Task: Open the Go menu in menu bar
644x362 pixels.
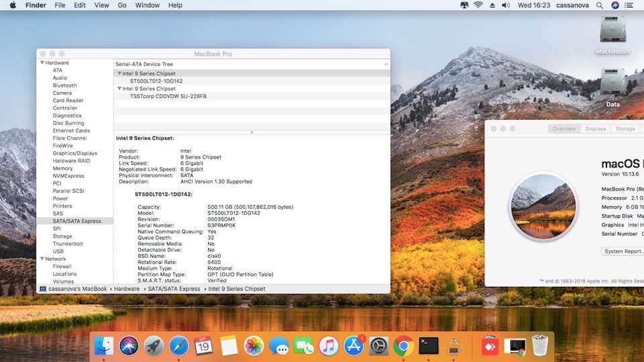Action: click(122, 5)
